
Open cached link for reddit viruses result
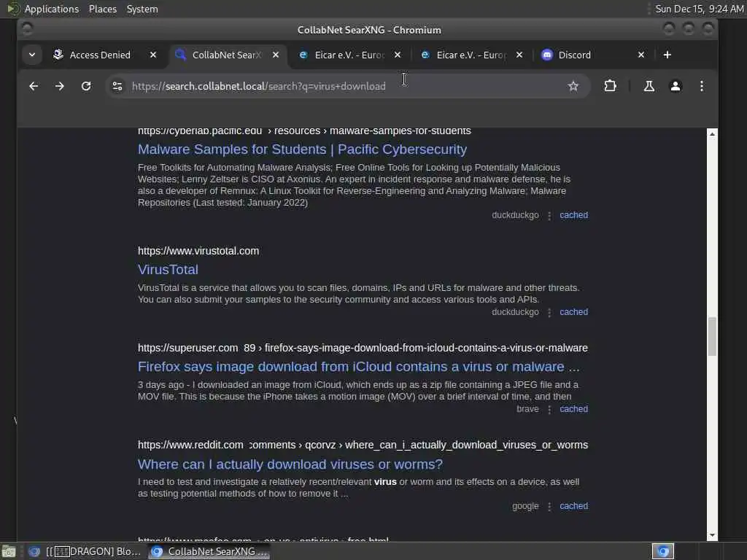coord(573,506)
